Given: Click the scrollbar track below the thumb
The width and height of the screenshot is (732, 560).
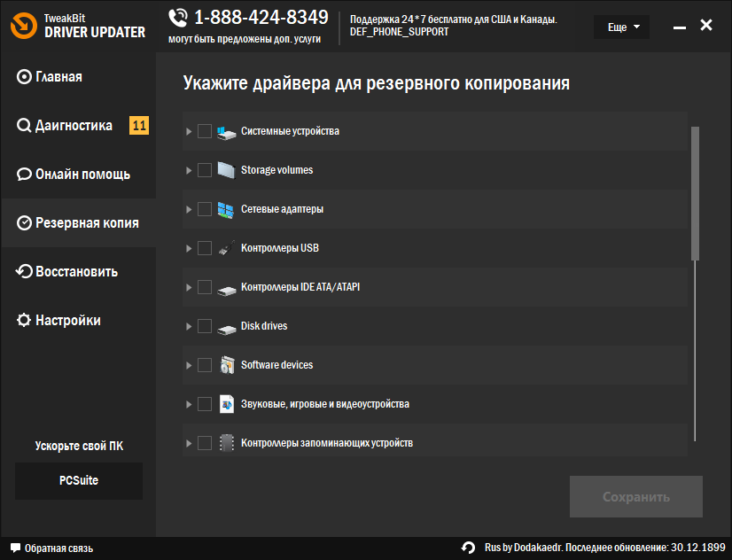Looking at the screenshot, I should [x=695, y=350].
